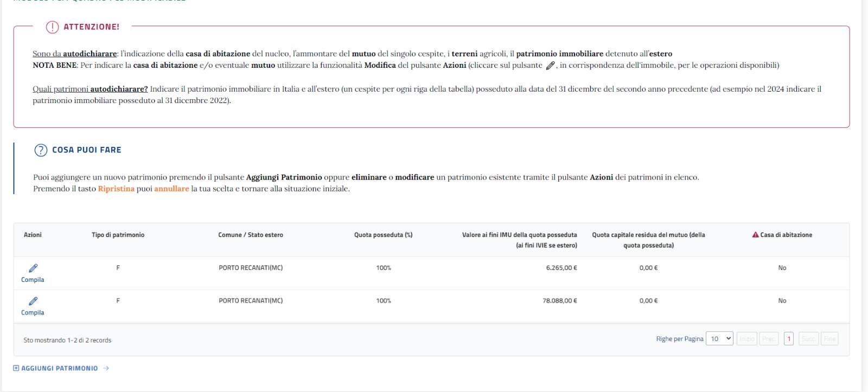This screenshot has height=392, width=868.
Task: Click inline pencil icon in NOTA BENE text
Action: [550, 66]
